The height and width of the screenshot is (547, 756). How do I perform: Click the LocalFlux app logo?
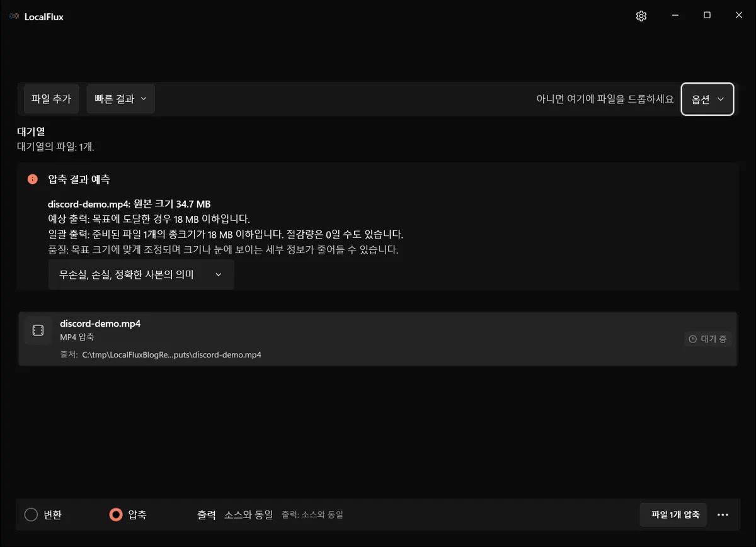14,17
